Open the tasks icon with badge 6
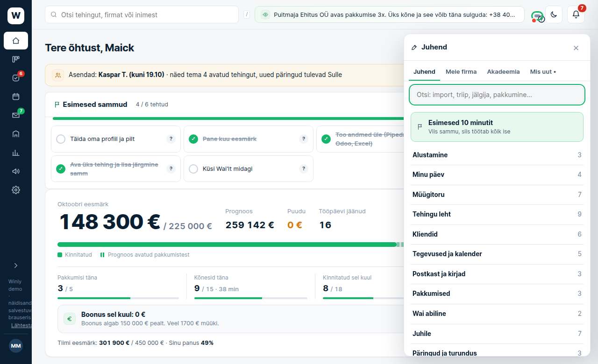This screenshot has width=598, height=364. click(16, 78)
